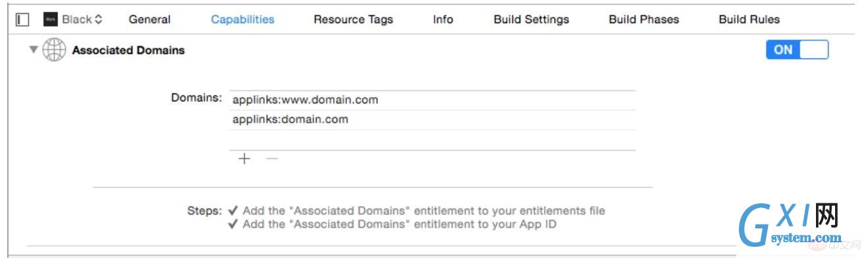Click checkmark beside App ID step

232,224
